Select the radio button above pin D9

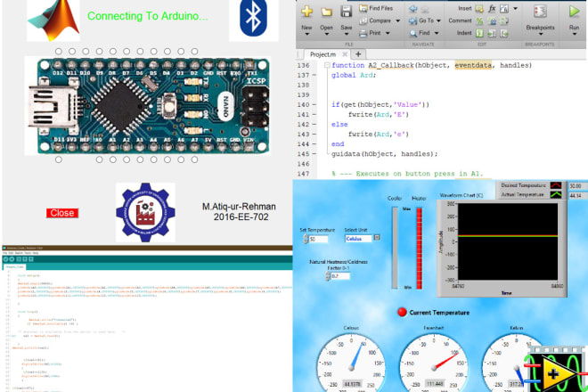(x=100, y=52)
